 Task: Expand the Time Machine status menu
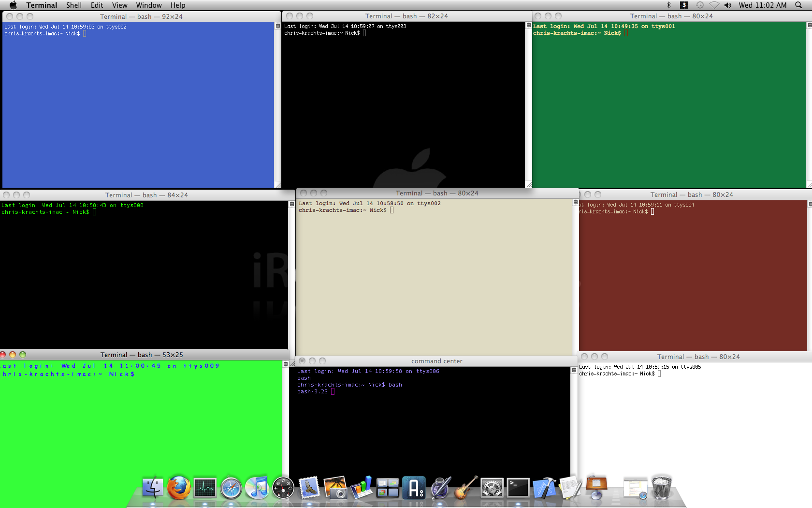click(x=699, y=5)
